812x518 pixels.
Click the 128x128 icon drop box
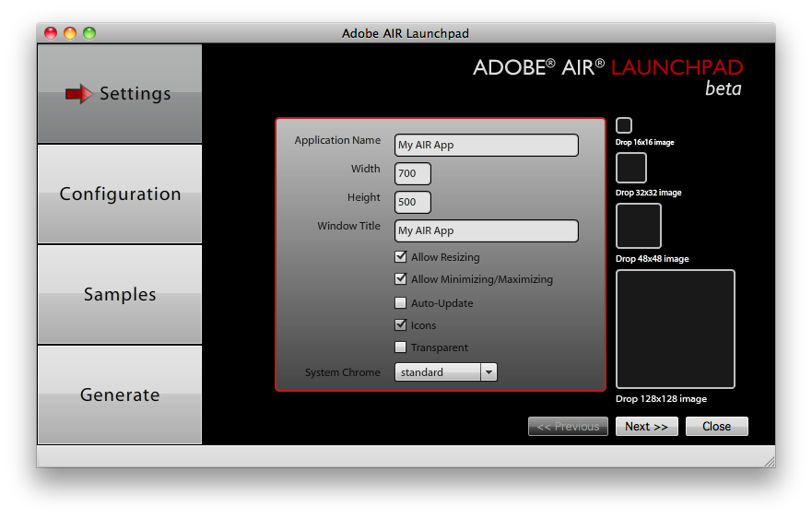[676, 329]
